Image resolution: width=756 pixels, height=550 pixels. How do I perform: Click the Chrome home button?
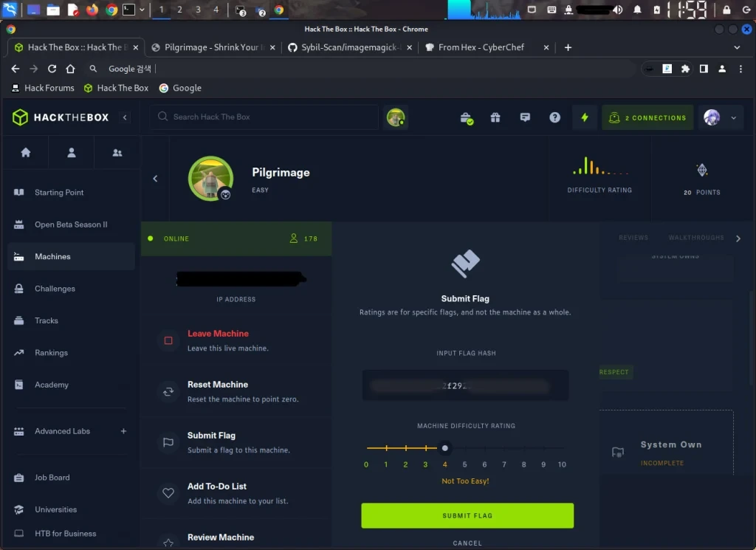pos(70,69)
